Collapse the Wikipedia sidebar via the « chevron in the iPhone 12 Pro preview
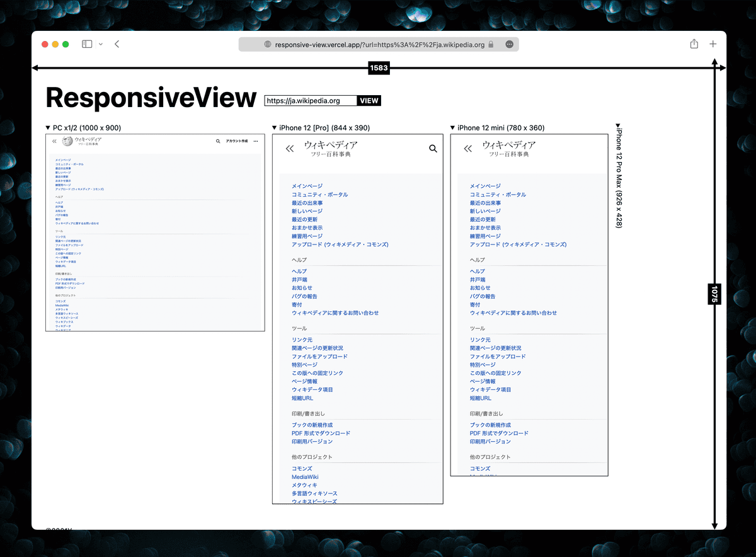756x557 pixels. click(290, 149)
